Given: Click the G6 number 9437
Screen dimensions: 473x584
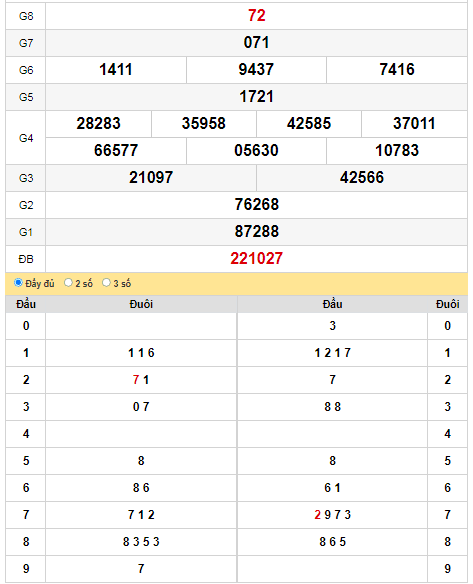Looking at the screenshot, I should click(256, 70).
